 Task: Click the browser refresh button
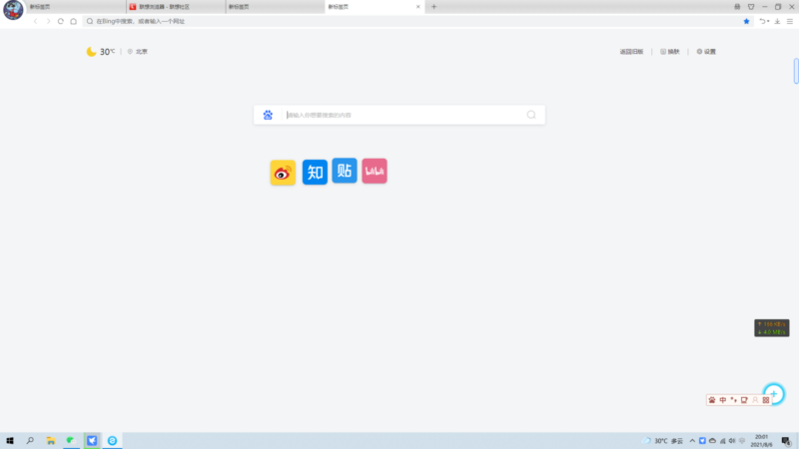pyautogui.click(x=61, y=21)
